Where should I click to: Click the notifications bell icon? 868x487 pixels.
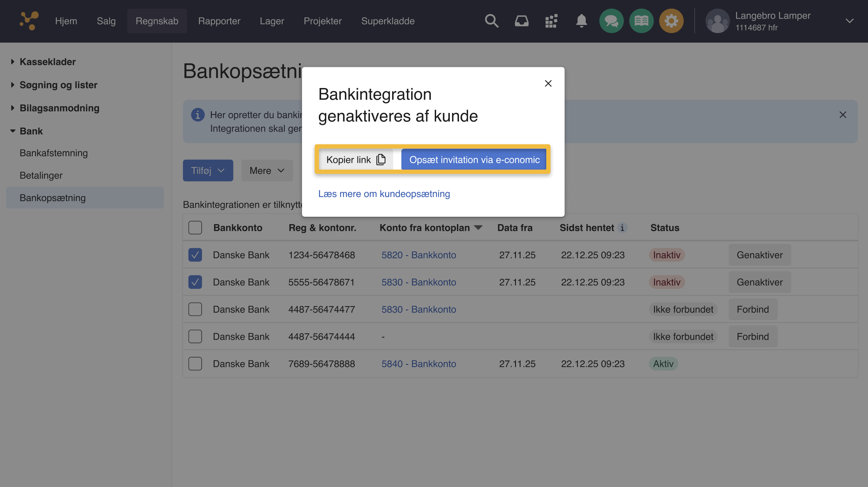click(x=581, y=21)
